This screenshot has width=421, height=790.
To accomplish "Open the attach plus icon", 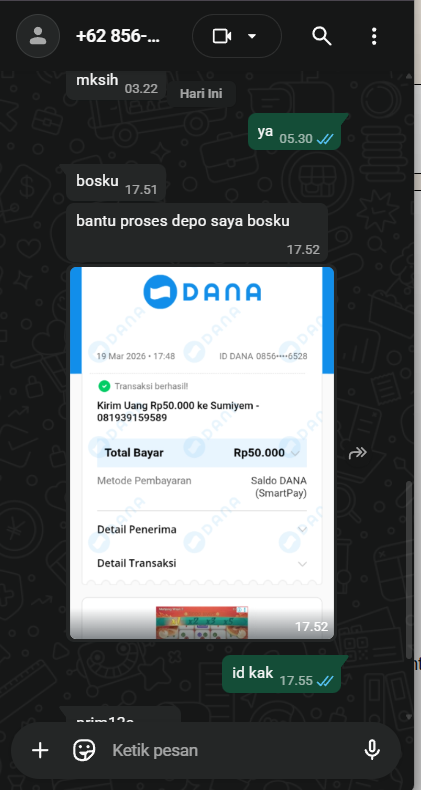I will click(x=40, y=751).
